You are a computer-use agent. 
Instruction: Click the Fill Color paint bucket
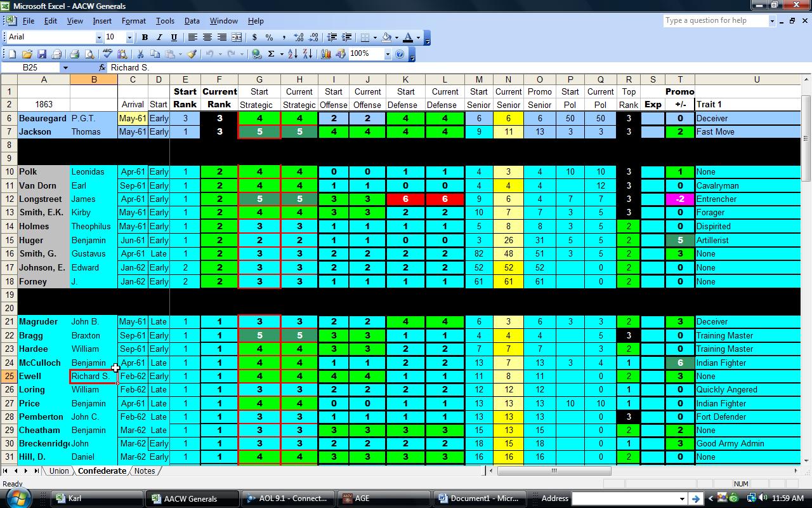[x=387, y=37]
